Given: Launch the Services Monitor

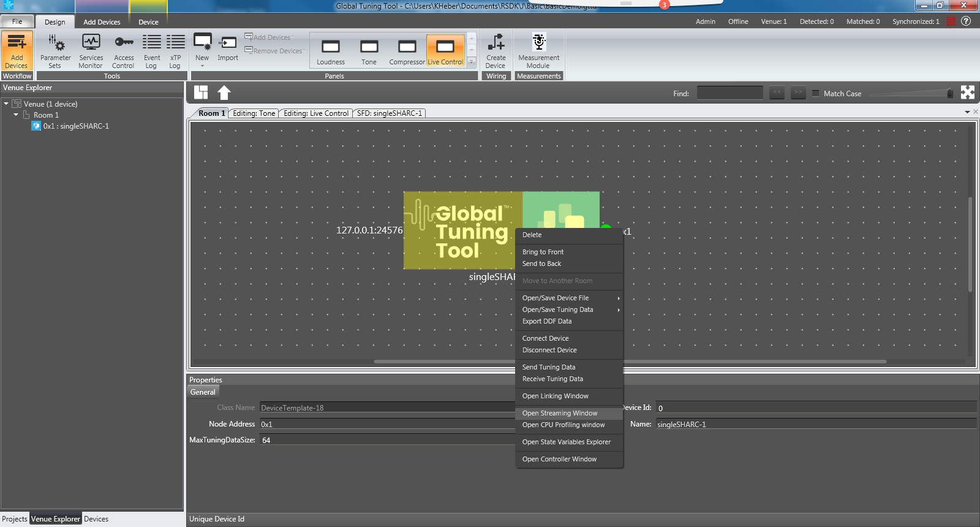Looking at the screenshot, I should tap(91, 51).
